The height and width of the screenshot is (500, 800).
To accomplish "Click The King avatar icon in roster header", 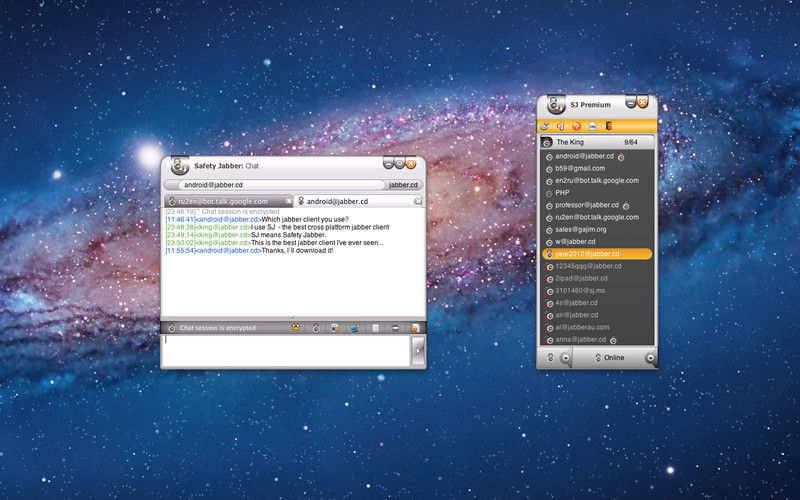I will (x=547, y=142).
